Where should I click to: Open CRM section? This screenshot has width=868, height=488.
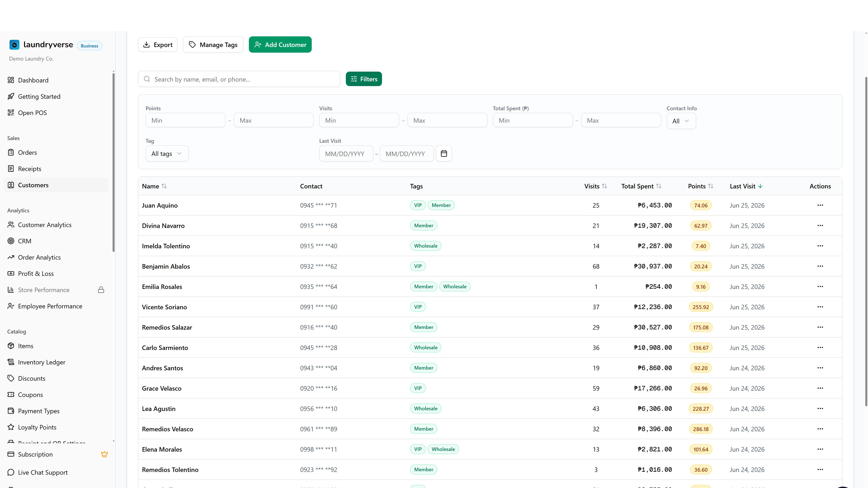pos(56,241)
